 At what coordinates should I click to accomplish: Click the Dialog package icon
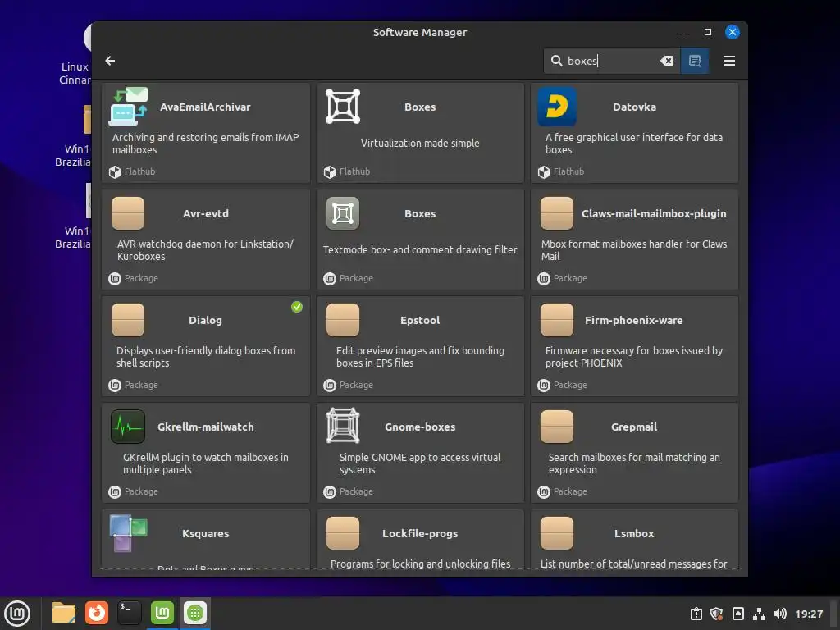tap(128, 320)
